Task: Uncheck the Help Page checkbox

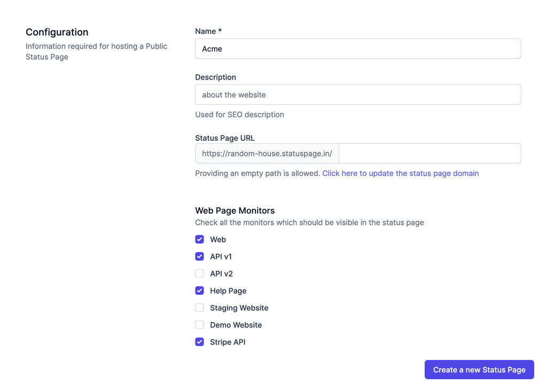Action: point(200,291)
